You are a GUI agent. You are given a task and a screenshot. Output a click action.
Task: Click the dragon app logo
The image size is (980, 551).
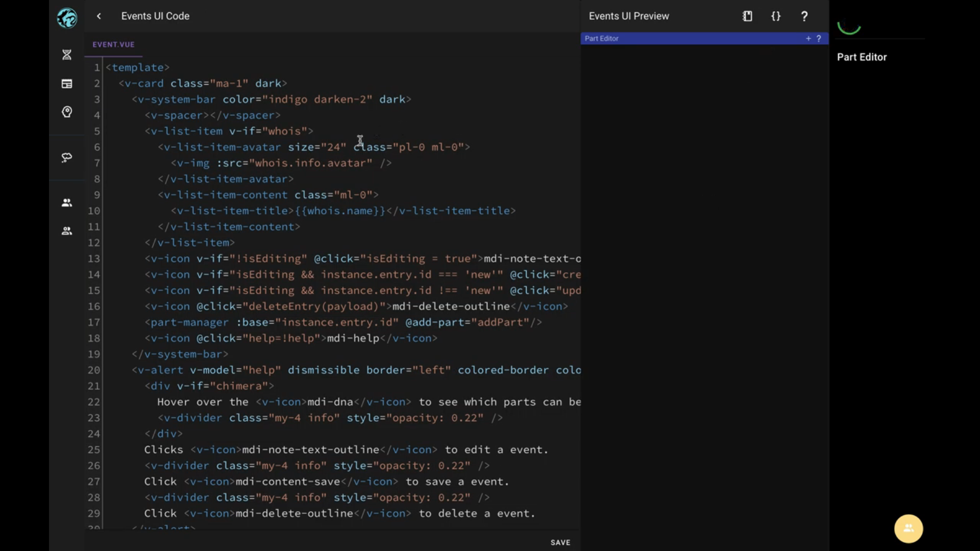pos(67,18)
